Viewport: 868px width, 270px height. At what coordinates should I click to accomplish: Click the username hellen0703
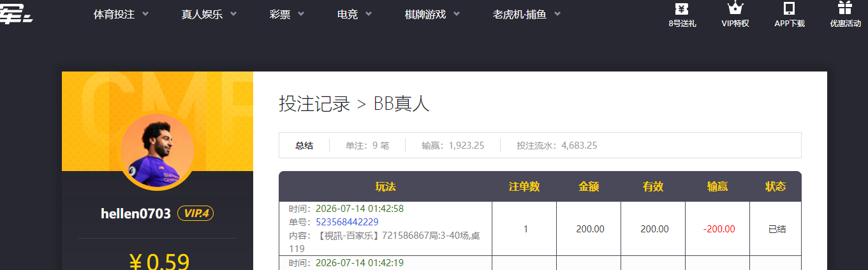[x=136, y=214]
